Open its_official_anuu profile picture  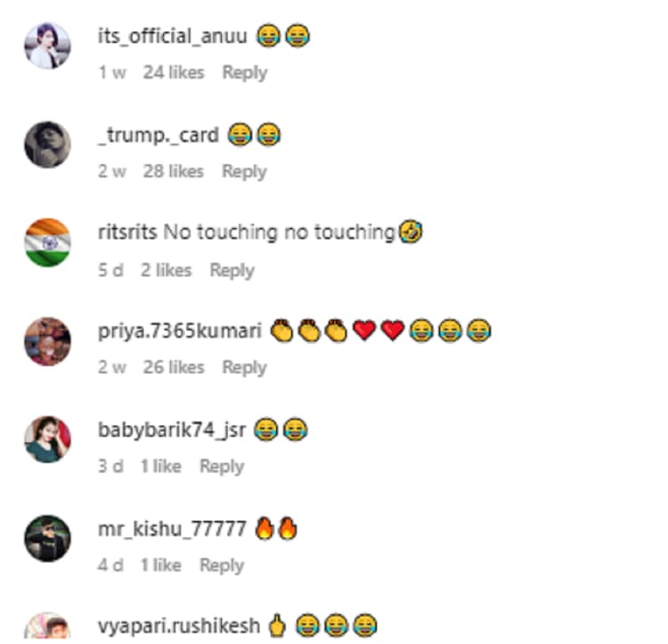click(47, 45)
